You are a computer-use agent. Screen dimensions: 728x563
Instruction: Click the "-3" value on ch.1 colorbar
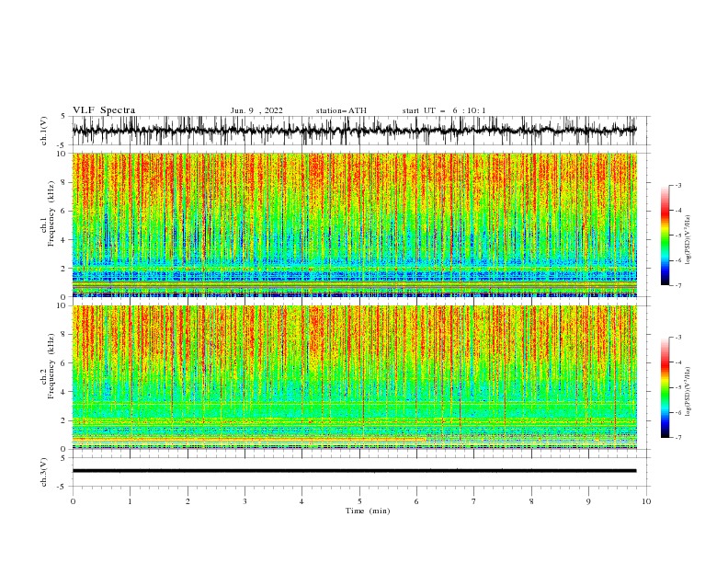677,185
